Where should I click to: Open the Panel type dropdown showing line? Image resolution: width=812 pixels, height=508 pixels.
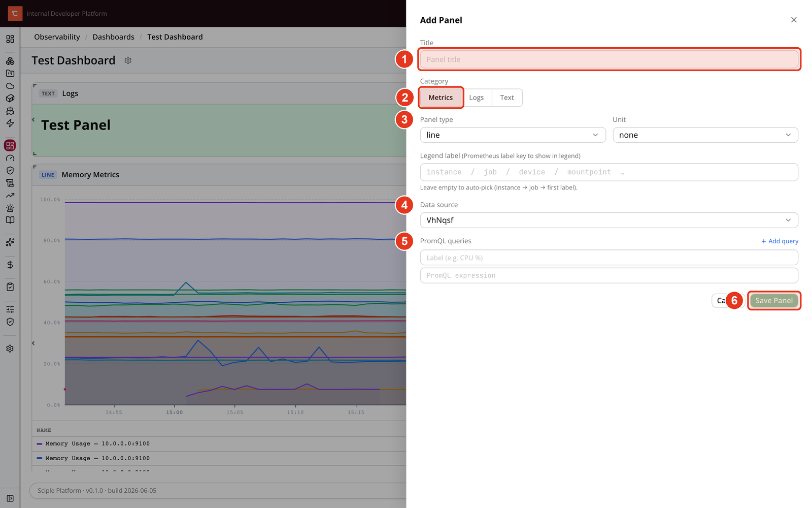(x=513, y=135)
